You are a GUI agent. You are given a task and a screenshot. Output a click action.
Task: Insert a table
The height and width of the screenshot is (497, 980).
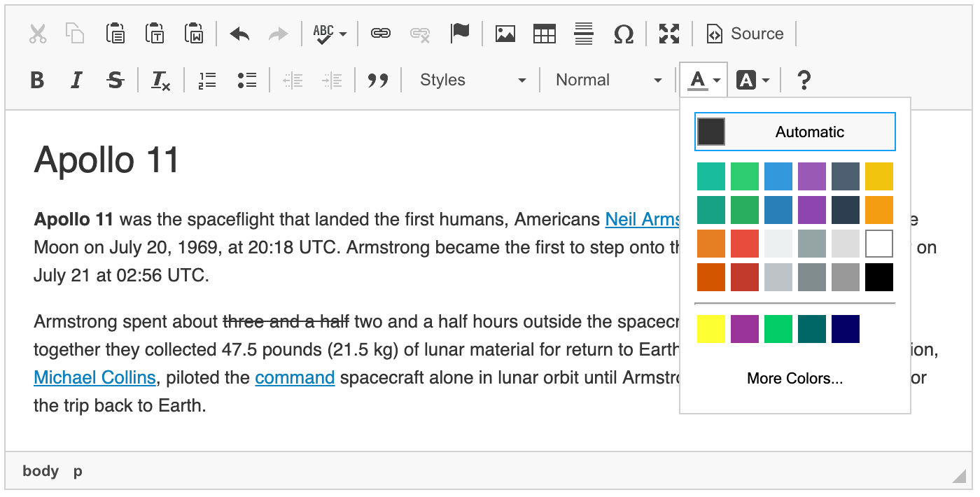[x=545, y=34]
